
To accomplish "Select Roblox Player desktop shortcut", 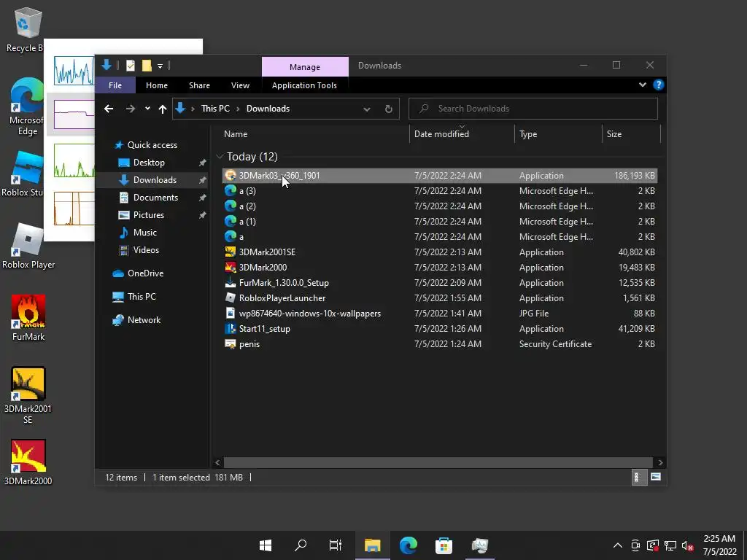I will point(28,246).
